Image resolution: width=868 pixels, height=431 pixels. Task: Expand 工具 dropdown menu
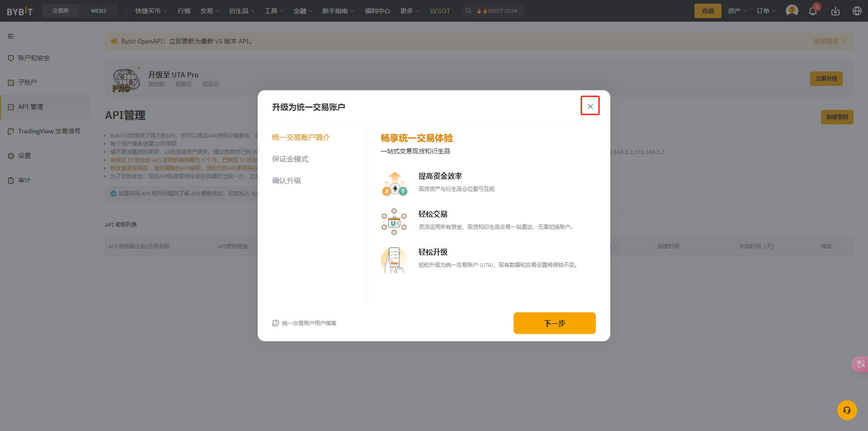(274, 11)
